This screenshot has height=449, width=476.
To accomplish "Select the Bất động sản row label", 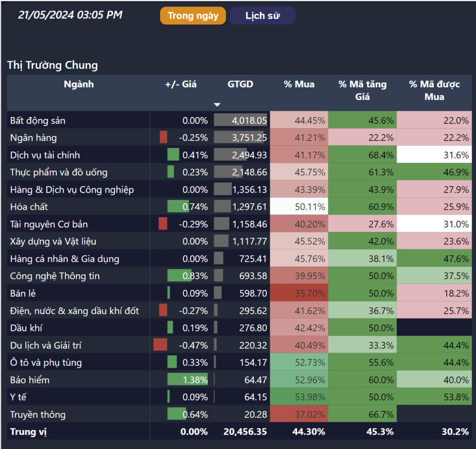I will (x=38, y=121).
